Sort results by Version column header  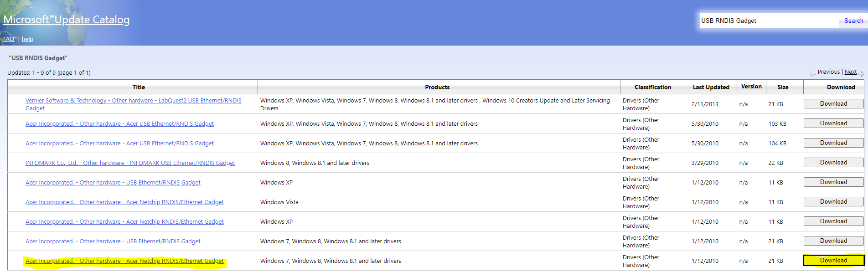pos(751,87)
